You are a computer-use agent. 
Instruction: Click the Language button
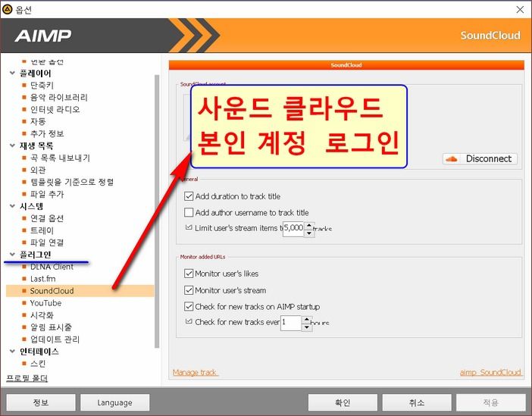pyautogui.click(x=114, y=402)
